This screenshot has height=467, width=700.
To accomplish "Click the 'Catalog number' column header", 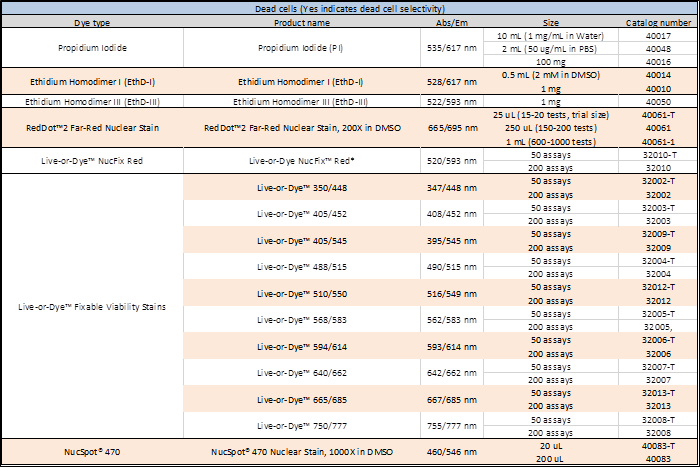I will 658,22.
